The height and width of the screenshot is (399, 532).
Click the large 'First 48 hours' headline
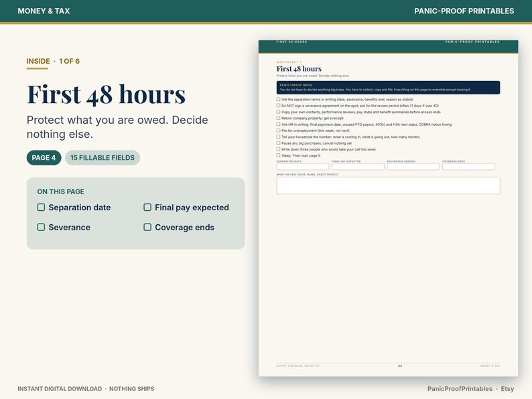click(x=106, y=94)
